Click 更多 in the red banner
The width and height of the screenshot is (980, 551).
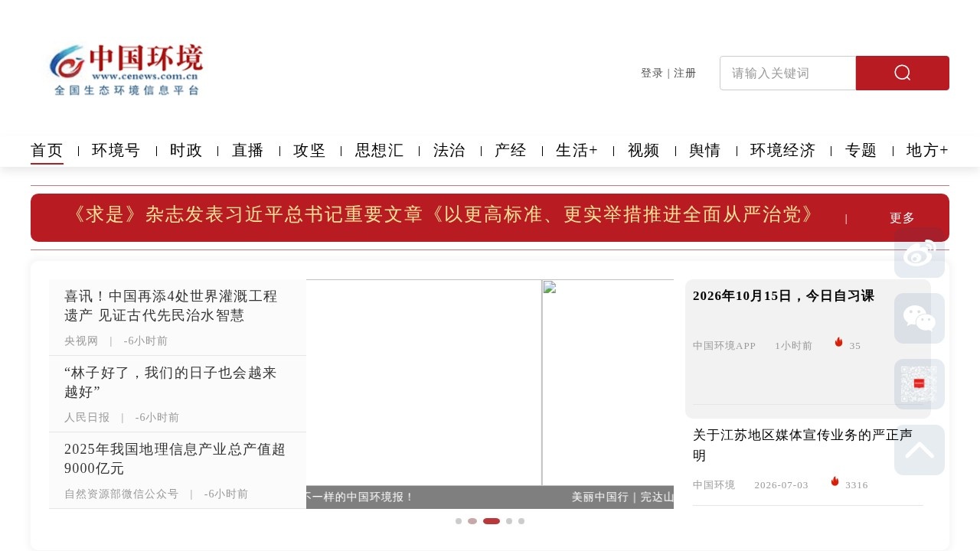point(902,218)
